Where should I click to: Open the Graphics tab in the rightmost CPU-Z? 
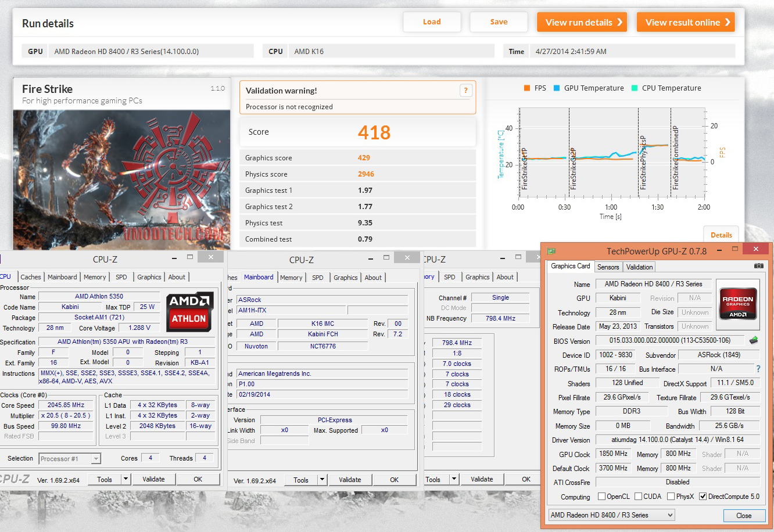pyautogui.click(x=478, y=277)
